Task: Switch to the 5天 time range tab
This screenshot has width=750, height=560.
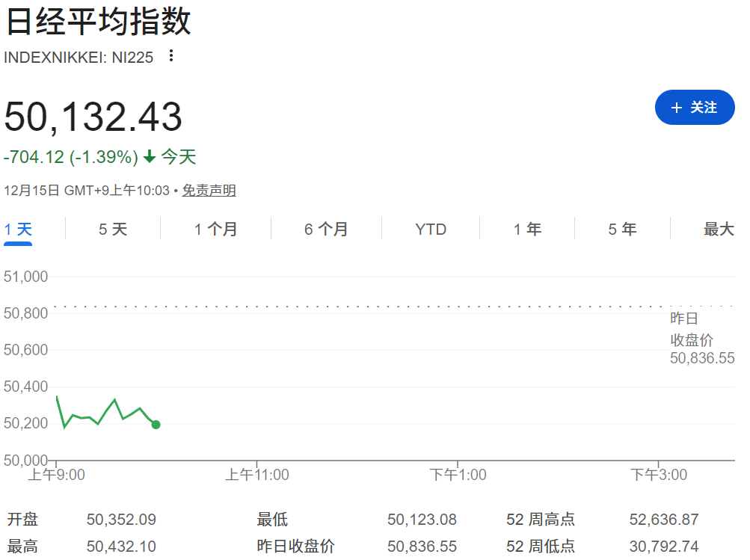Action: click(x=112, y=230)
